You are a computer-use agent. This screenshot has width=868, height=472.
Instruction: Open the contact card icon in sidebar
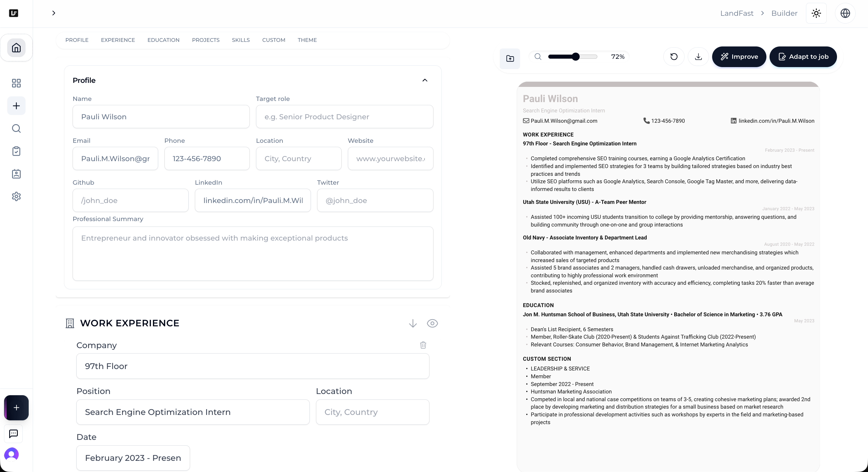pos(16,174)
